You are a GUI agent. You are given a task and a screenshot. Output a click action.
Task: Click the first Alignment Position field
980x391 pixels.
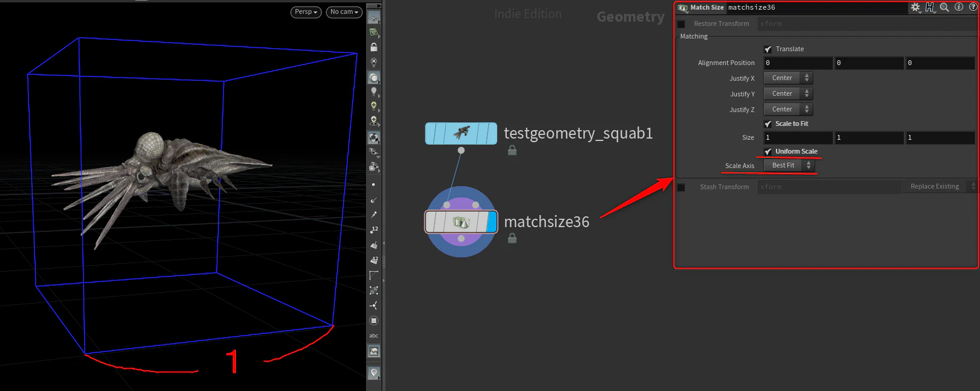[x=798, y=63]
